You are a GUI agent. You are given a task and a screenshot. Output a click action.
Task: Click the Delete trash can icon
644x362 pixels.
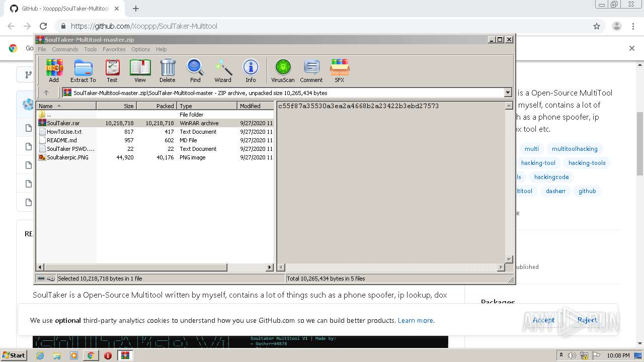point(168,70)
